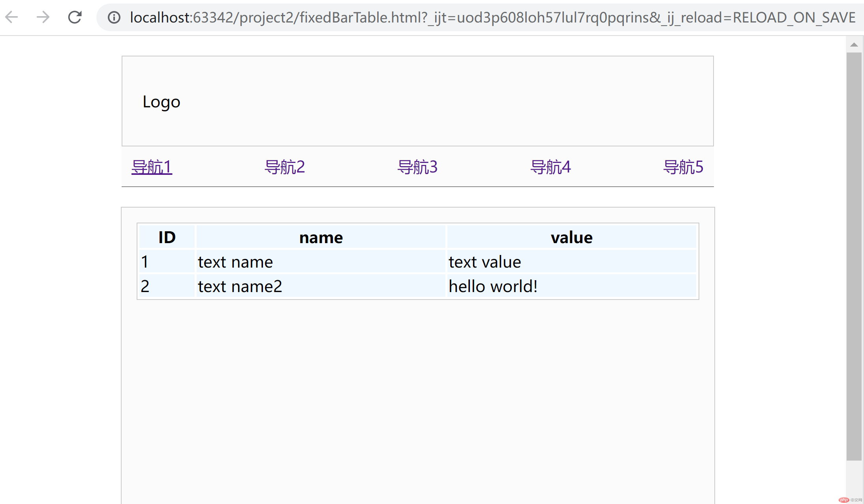Open the 导航4 link
Image resolution: width=864 pixels, height=504 pixels.
[550, 167]
